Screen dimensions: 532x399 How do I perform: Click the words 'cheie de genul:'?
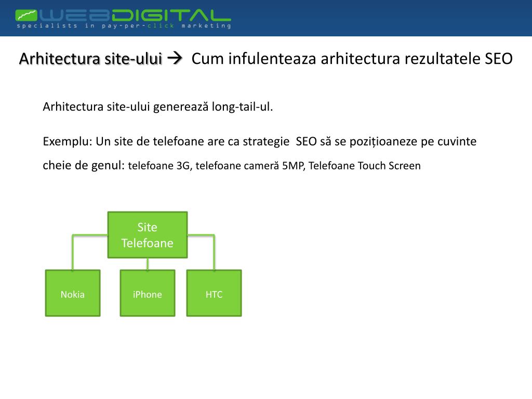(x=84, y=165)
